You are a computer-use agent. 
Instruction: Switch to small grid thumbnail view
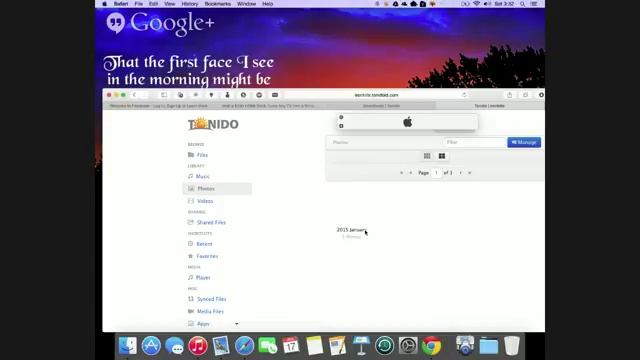[x=427, y=156]
